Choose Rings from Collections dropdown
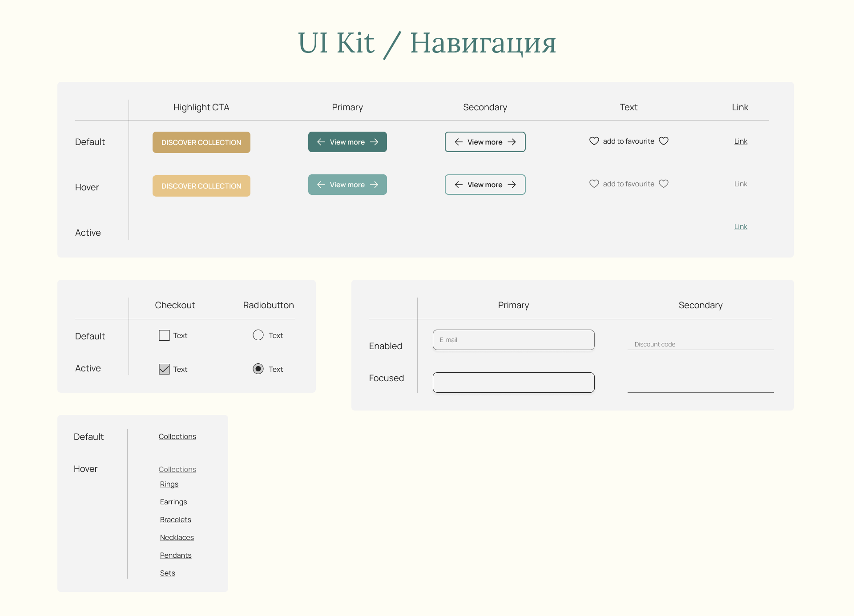 [x=169, y=484]
